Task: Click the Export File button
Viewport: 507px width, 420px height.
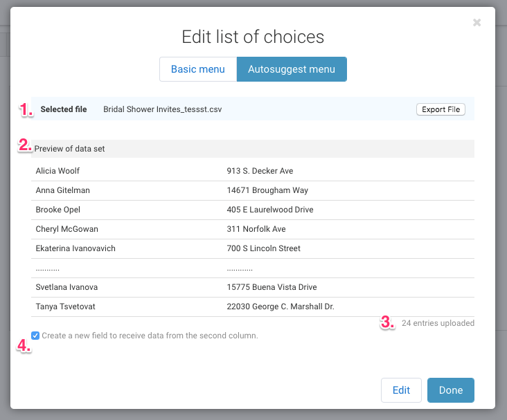Action: pos(441,109)
